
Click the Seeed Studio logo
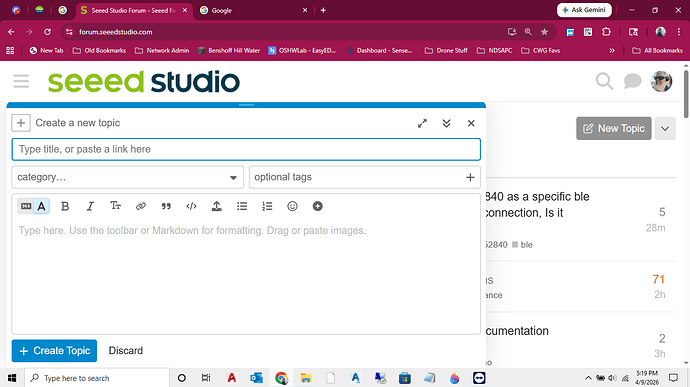tap(144, 81)
